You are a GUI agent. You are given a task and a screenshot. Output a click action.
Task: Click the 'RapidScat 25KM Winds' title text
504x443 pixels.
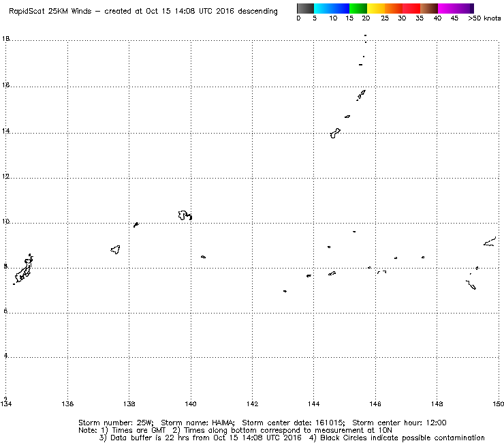50,12
